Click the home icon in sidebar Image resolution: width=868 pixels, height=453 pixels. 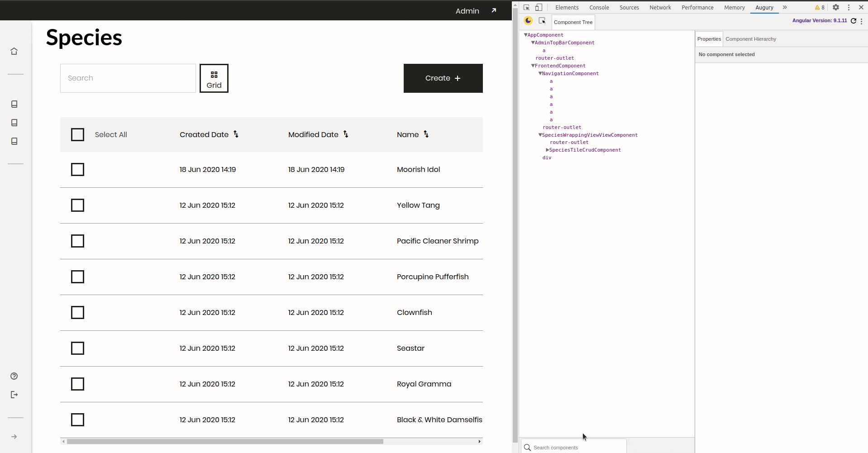click(14, 51)
